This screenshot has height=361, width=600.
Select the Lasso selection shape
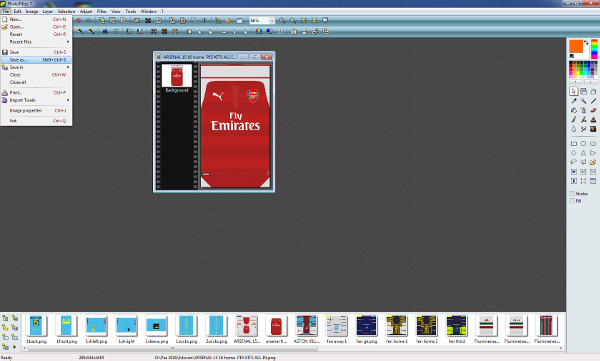[574, 162]
